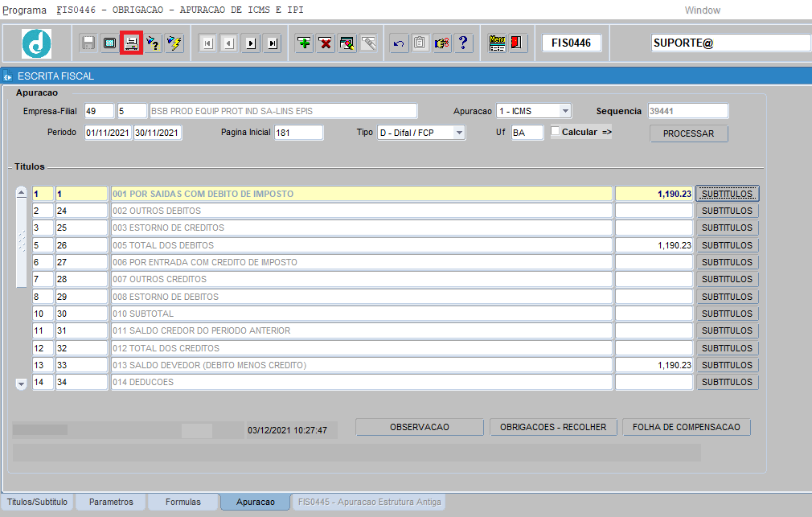Screen dimensions: 812x517
Task: Click the Uf field containing BA
Action: pyautogui.click(x=527, y=133)
